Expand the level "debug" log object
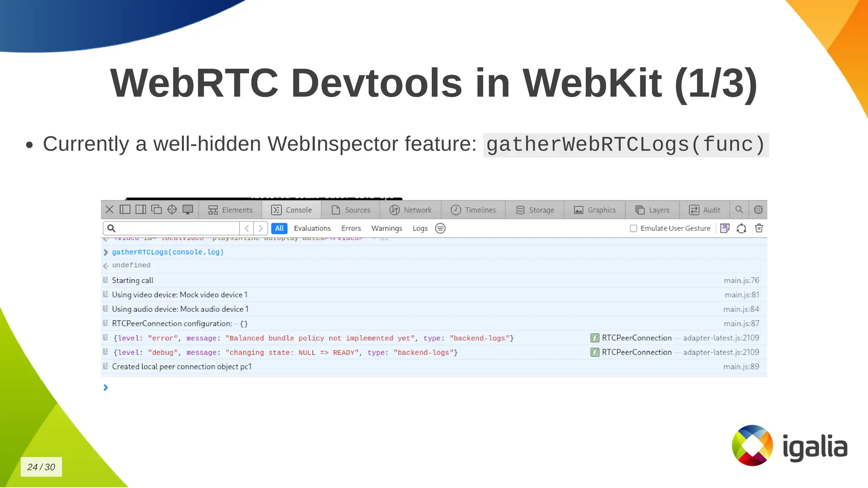868x488 pixels. [x=285, y=352]
